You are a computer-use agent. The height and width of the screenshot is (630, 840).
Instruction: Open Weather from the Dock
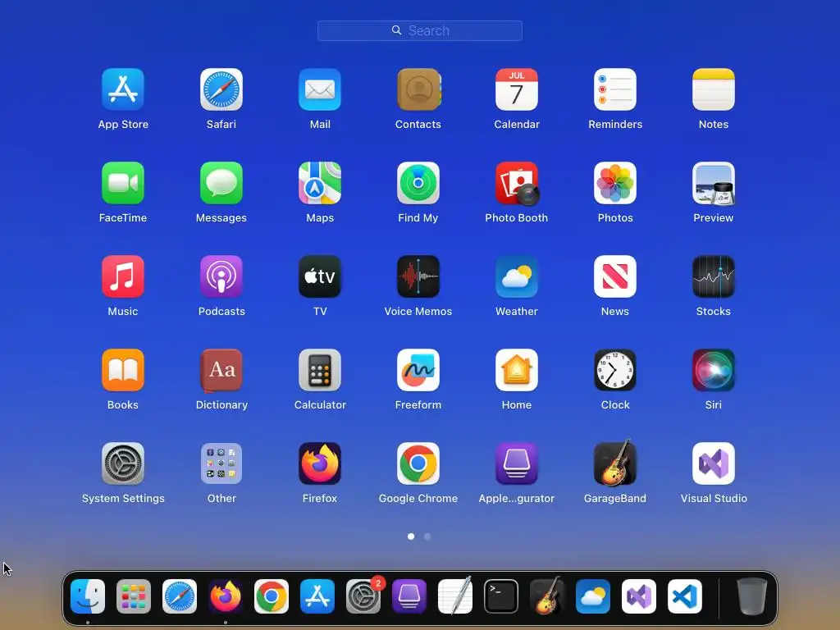(x=593, y=596)
